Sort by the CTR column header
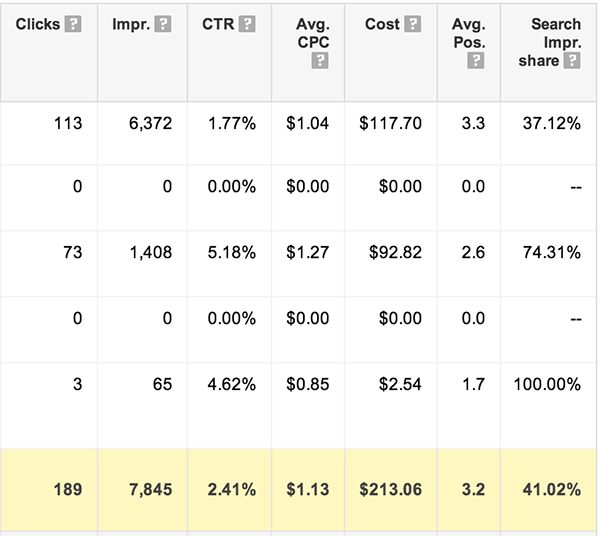Screen dimensions: 600x536 pyautogui.click(x=218, y=24)
